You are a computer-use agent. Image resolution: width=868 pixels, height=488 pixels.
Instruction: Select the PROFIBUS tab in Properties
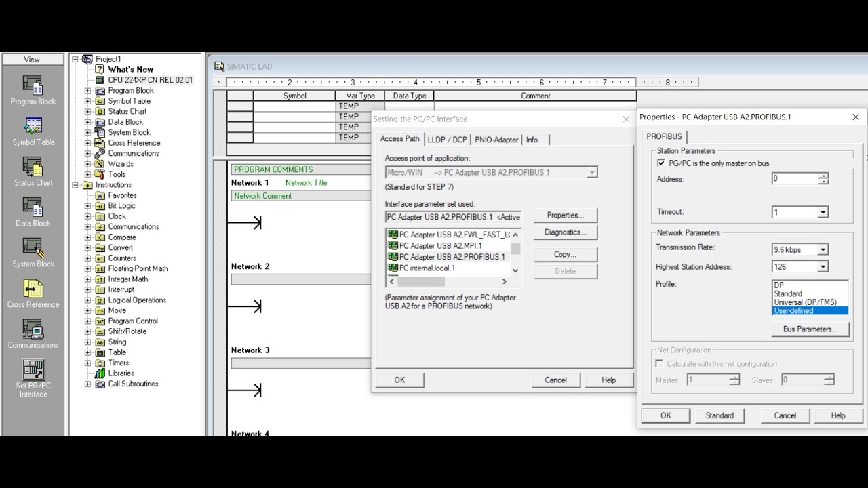click(665, 136)
